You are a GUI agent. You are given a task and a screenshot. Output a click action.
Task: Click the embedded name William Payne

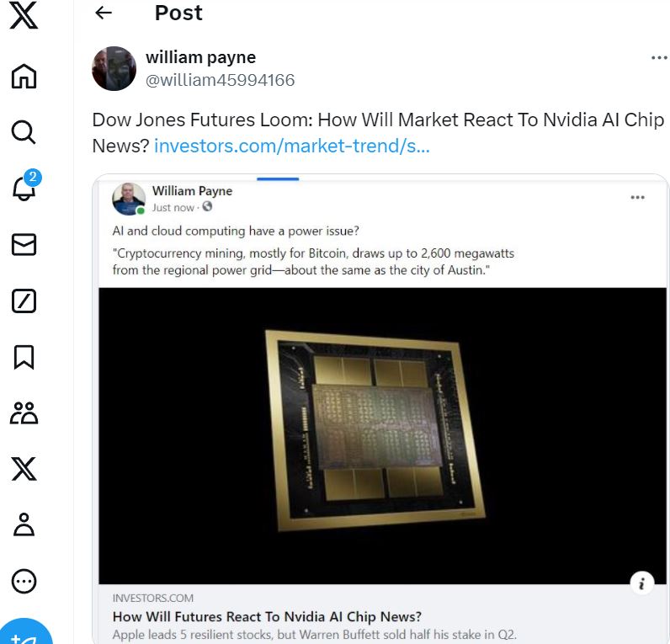(x=192, y=191)
